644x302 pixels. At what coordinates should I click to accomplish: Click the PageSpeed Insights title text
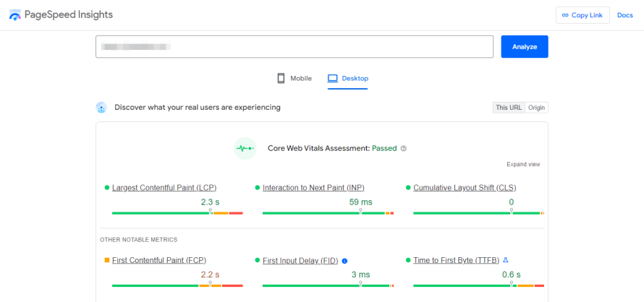(69, 14)
